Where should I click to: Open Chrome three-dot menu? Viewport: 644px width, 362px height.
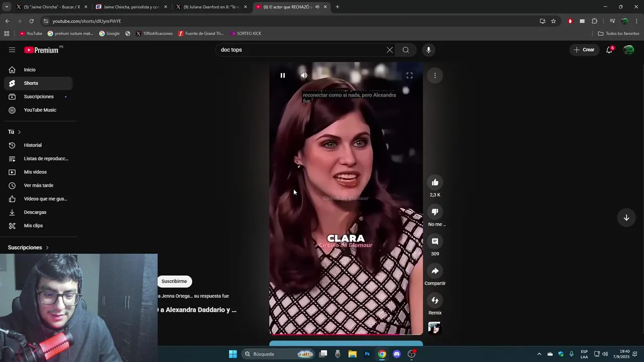636,21
